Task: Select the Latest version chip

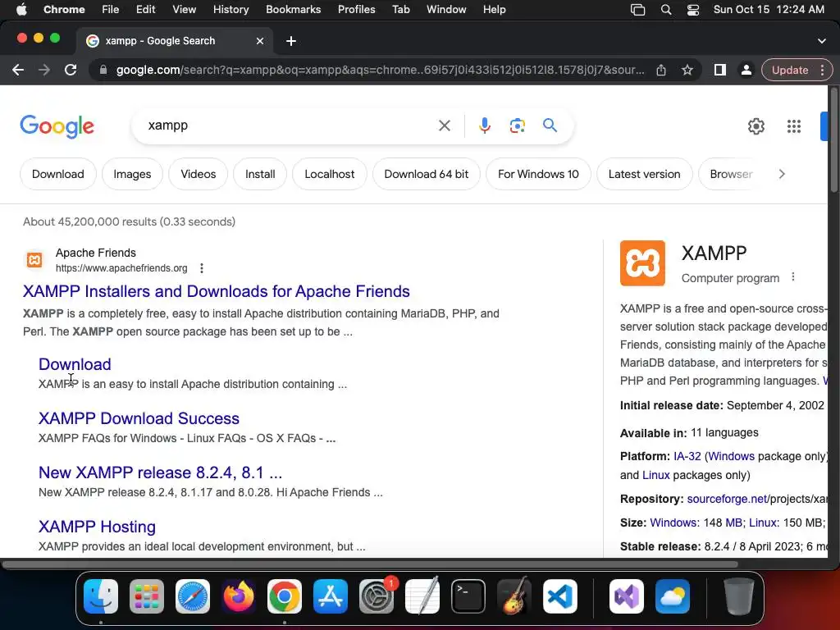Action: point(645,174)
